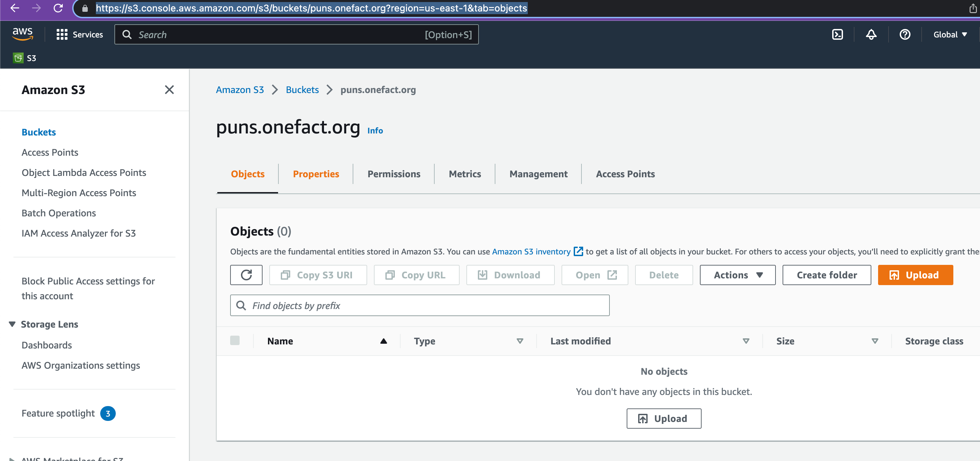Image resolution: width=980 pixels, height=461 pixels.
Task: Switch to the Permissions tab
Action: pyautogui.click(x=393, y=174)
